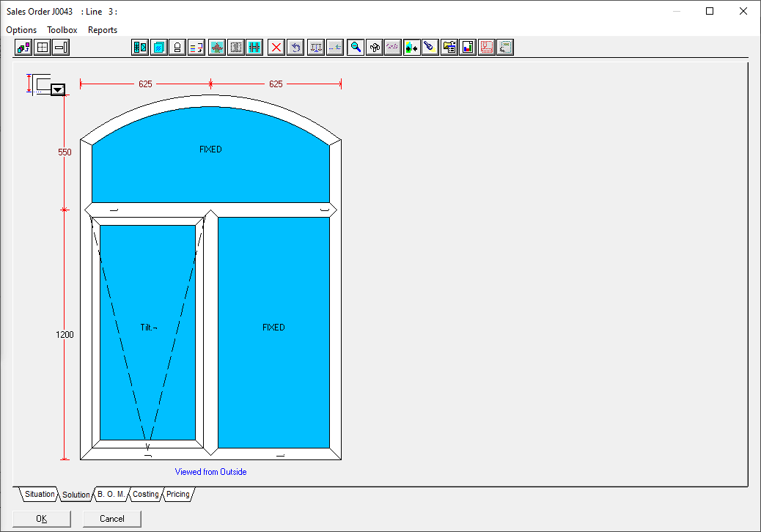
Task: Open the Pricing tab
Action: (x=178, y=495)
